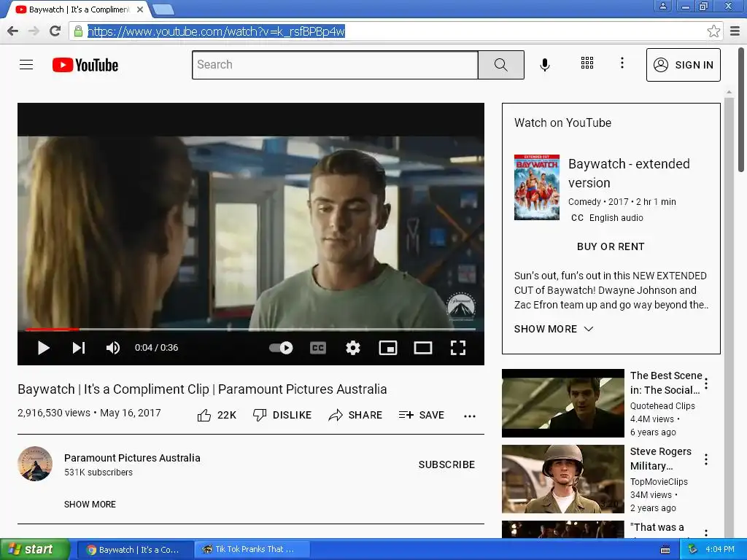Switch to Tik Tok Pranks taskbar item
Viewport: 747px width, 560px height.
pyautogui.click(x=252, y=550)
